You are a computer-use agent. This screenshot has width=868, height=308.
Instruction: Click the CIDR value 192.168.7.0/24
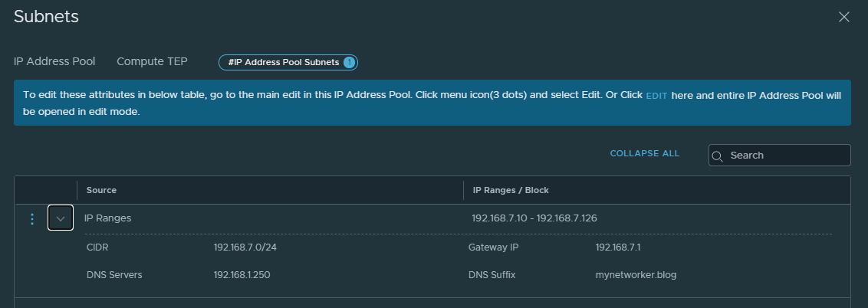pyautogui.click(x=245, y=247)
